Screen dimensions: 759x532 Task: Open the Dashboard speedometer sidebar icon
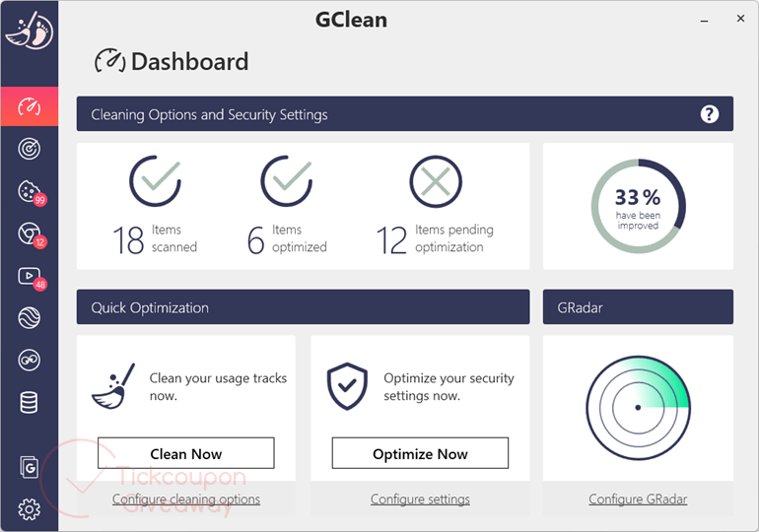(29, 106)
